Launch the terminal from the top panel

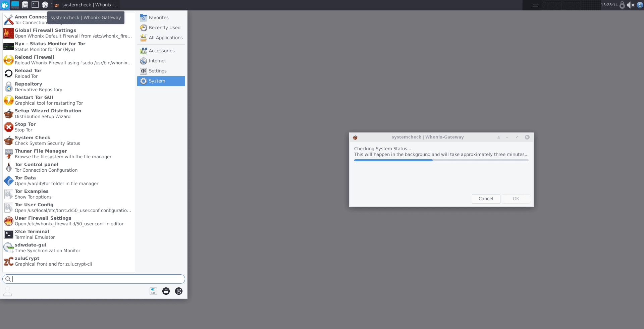(x=35, y=5)
